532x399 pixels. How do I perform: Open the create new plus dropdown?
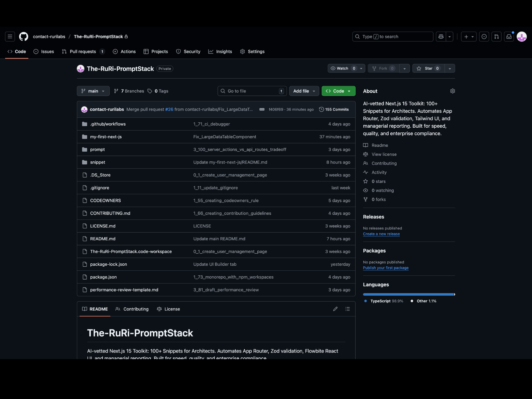(469, 37)
